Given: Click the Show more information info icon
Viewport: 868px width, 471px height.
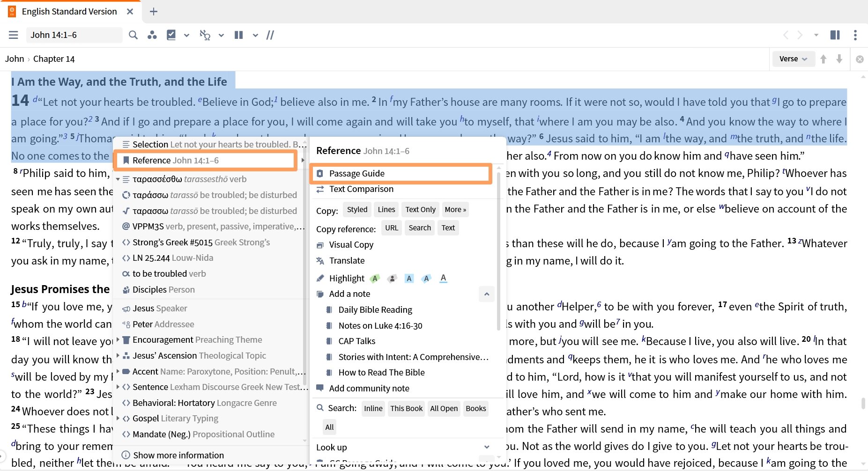Looking at the screenshot, I should pos(126,455).
